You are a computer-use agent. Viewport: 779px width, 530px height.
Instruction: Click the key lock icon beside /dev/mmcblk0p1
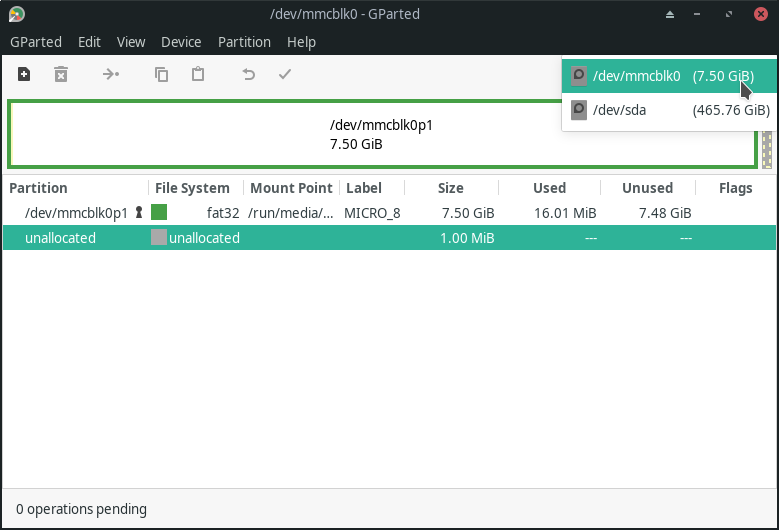[x=139, y=213]
